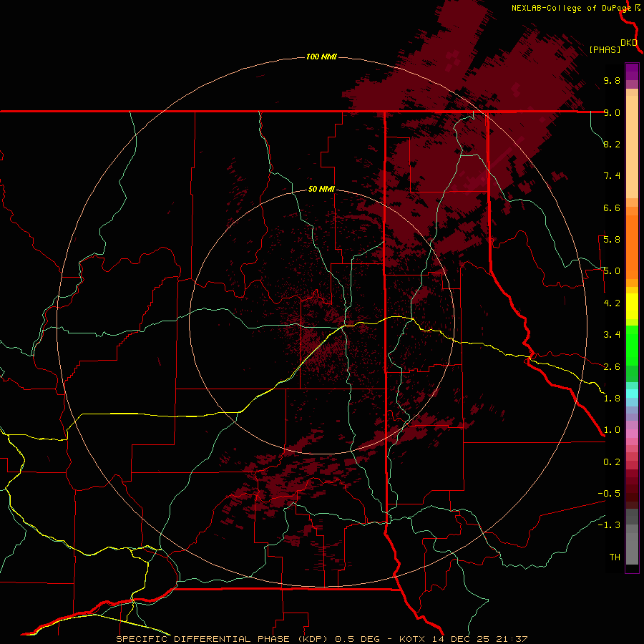Viewport: 644px width, 644px height.
Task: Pick the yellow segment of the color bar
Action: point(632,306)
